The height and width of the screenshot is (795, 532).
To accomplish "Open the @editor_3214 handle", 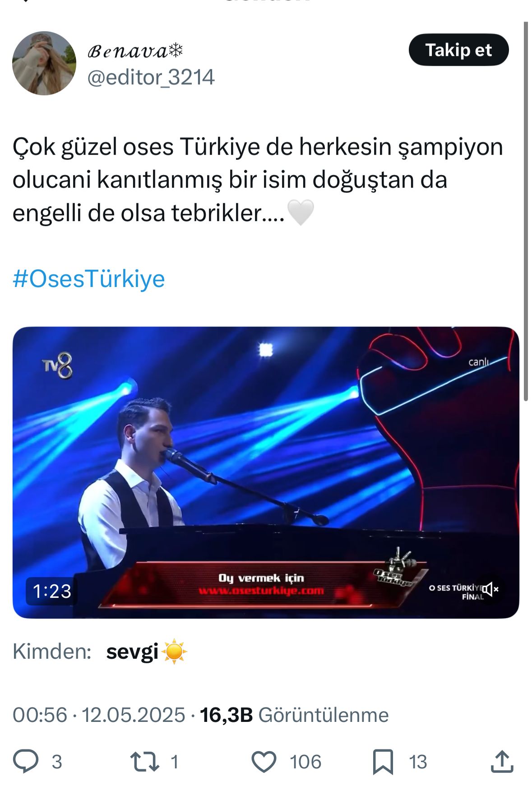I will pos(151,77).
